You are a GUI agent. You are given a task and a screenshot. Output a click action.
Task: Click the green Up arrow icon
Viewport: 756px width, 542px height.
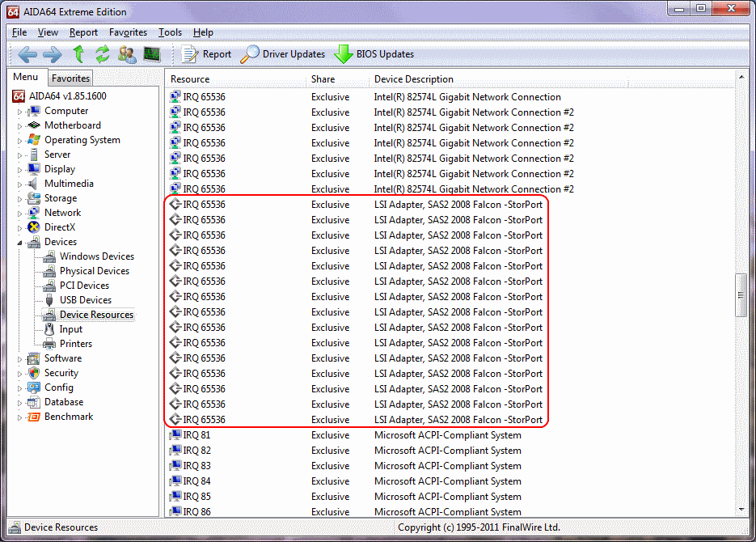point(78,54)
